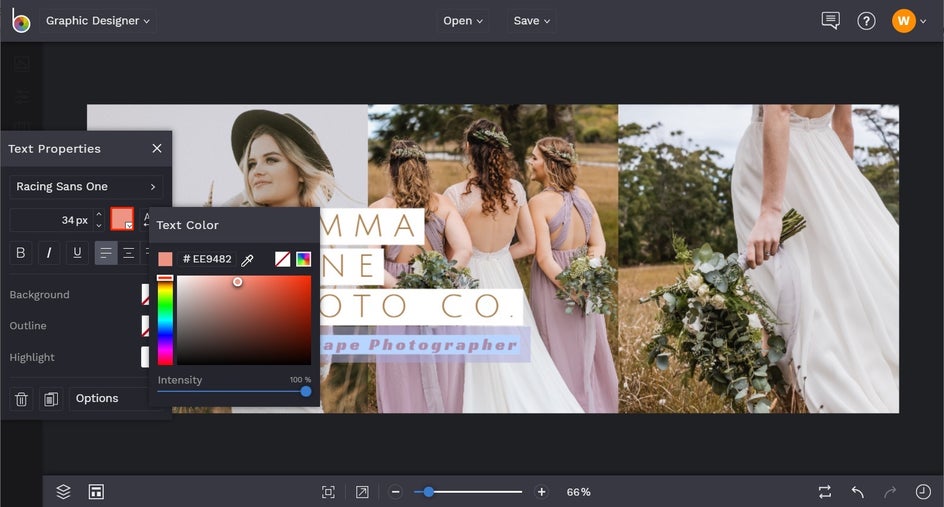Click the #EE9482 hex color field
This screenshot has width=944, height=507.
click(206, 259)
